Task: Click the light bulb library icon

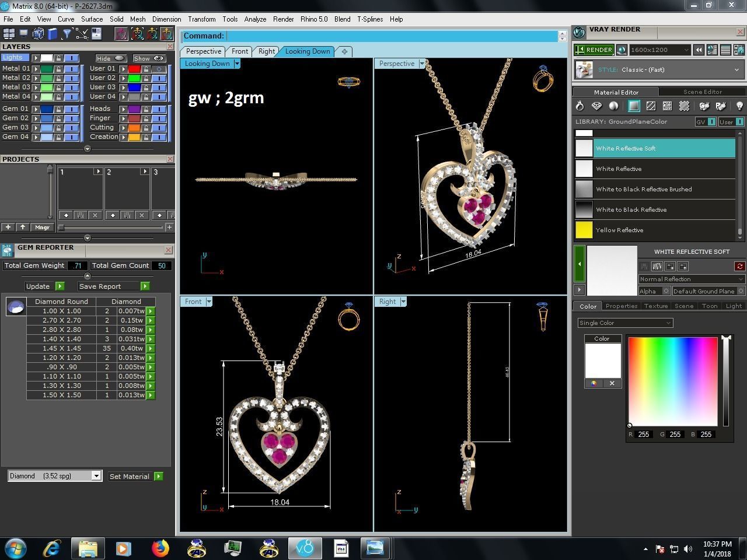Action: [x=739, y=106]
